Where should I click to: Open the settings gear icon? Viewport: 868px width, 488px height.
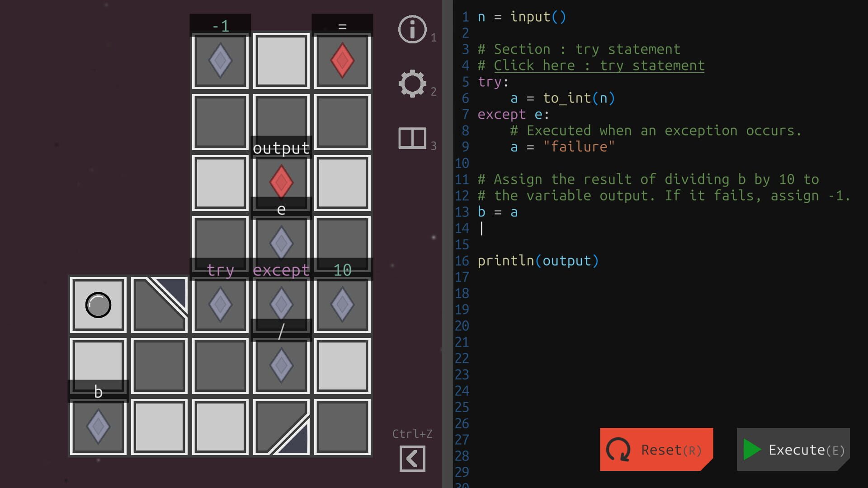click(412, 83)
